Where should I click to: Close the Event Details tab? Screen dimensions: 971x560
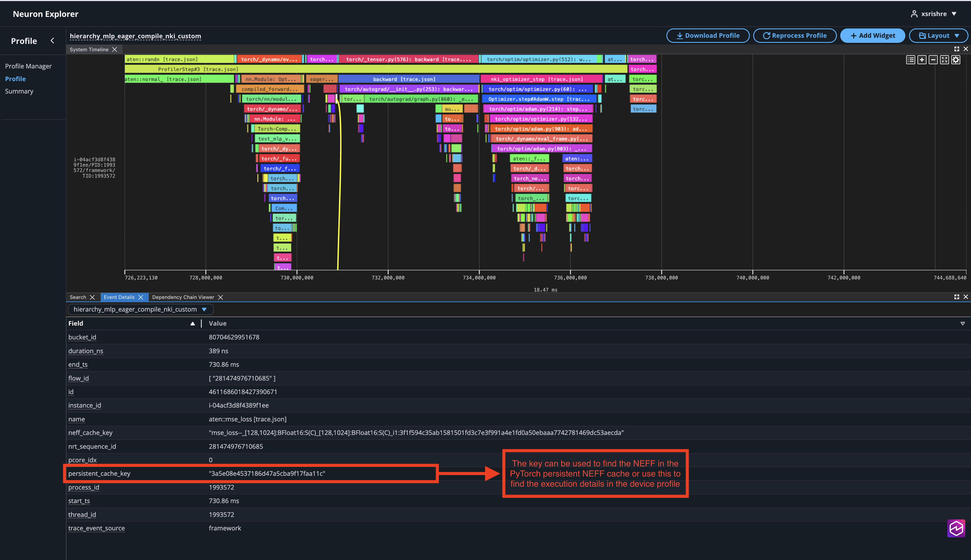[x=141, y=297]
